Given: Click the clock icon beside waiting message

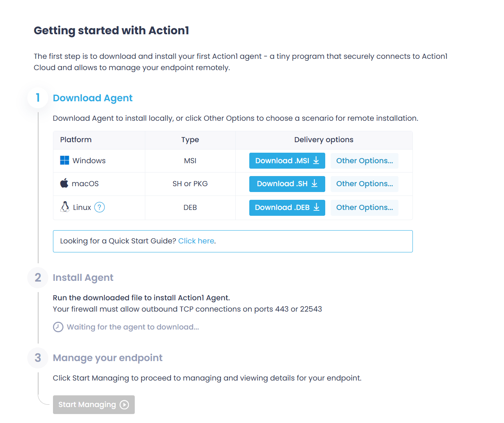Looking at the screenshot, I should click(x=58, y=327).
